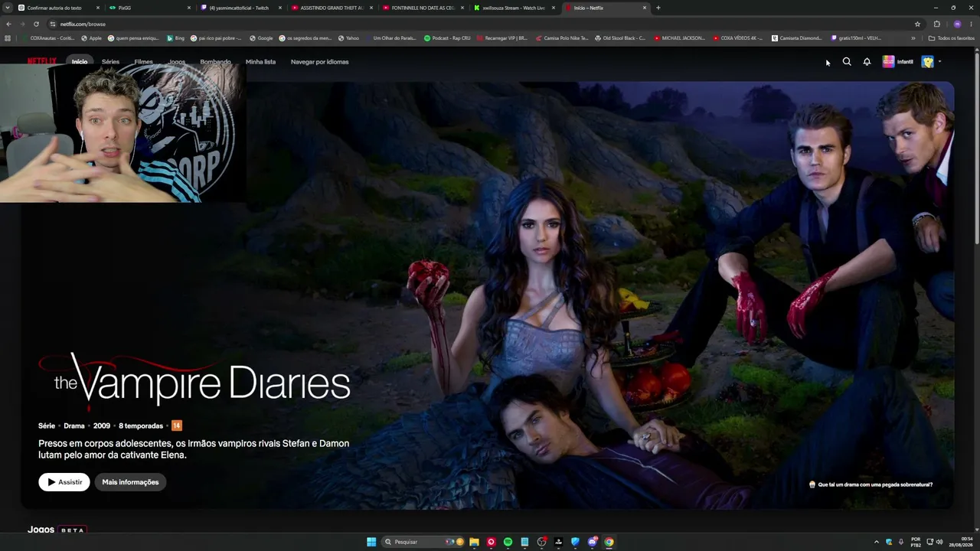Open the Bing bookmark
The height and width of the screenshot is (551, 980).
(176, 38)
